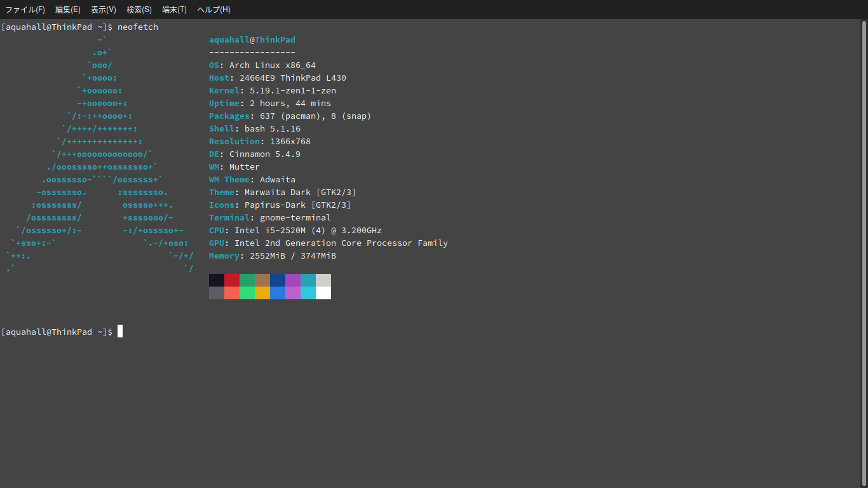
Task: Click the red swatch in top palette row
Action: tap(232, 280)
